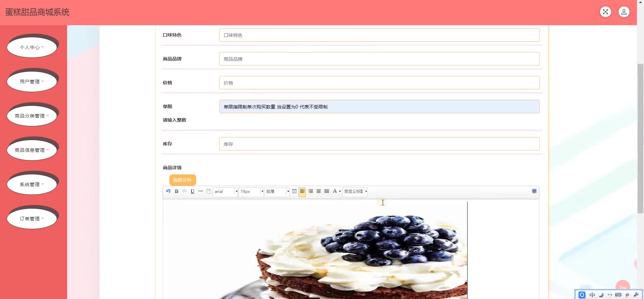Select justify alignment in editor
This screenshot has width=644, height=299.
point(327,191)
